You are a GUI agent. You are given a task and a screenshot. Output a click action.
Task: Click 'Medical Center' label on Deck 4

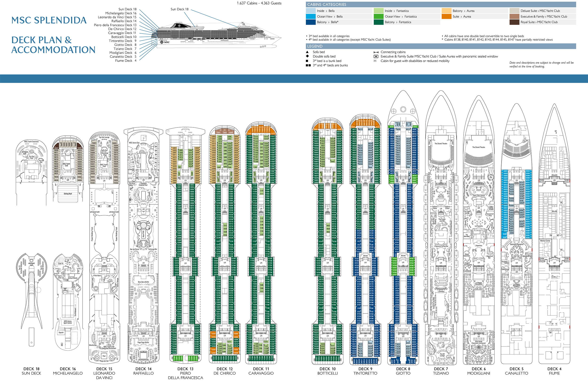pos(545,241)
